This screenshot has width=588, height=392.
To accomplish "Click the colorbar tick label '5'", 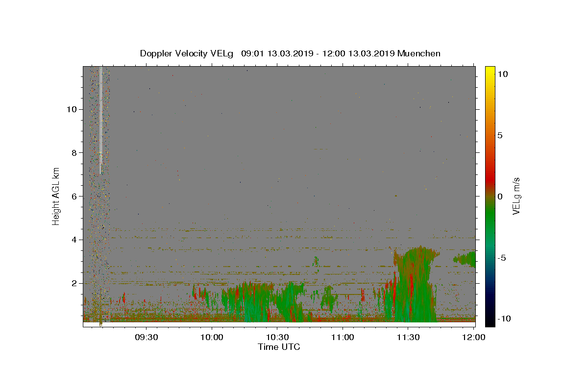I will click(500, 135).
